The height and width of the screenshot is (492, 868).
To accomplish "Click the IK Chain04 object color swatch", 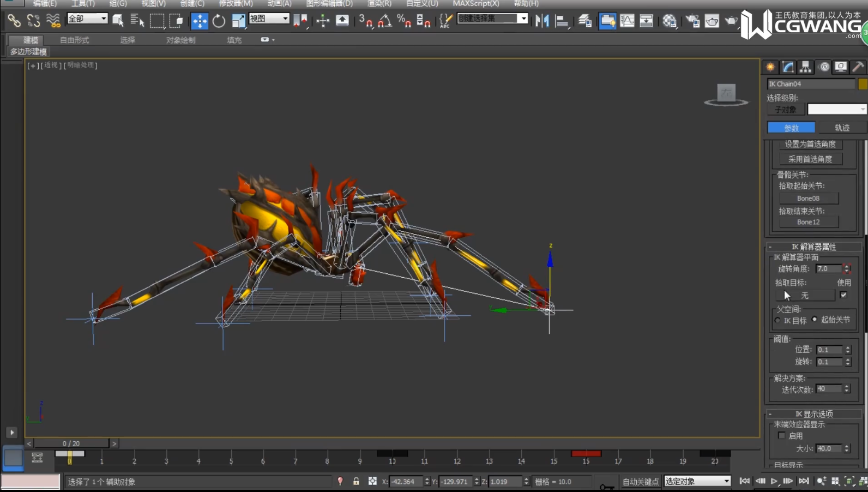I will pyautogui.click(x=863, y=83).
